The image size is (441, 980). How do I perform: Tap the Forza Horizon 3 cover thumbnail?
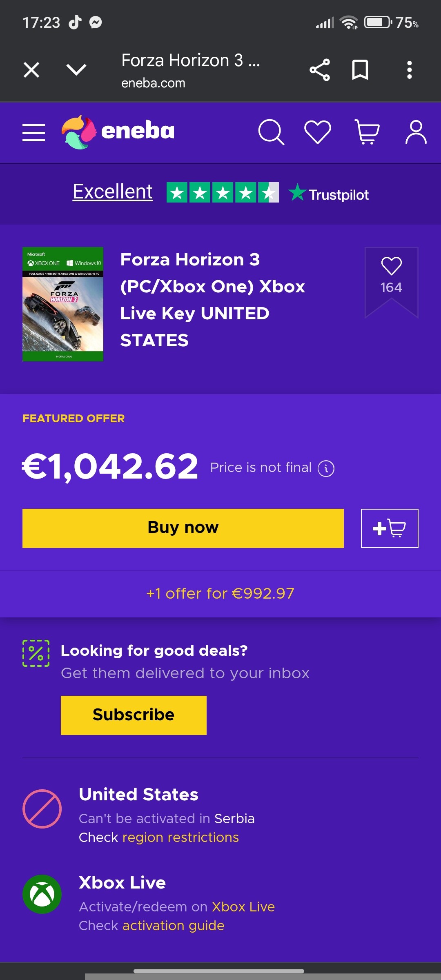(63, 304)
